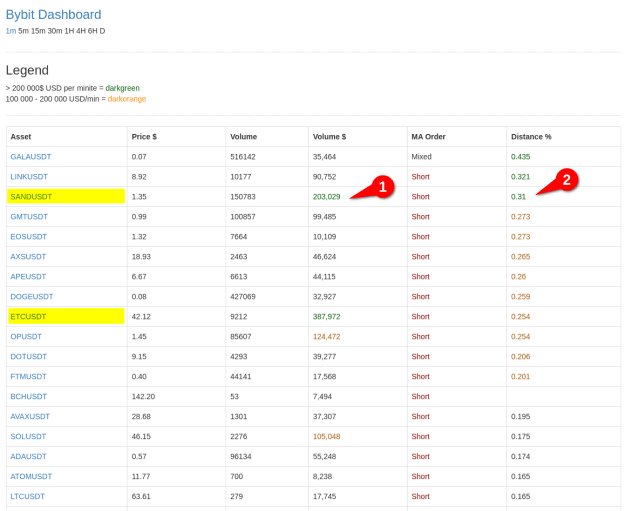Viewport: 625px width, 511px height.
Task: Click the MA Order column header
Action: (428, 137)
